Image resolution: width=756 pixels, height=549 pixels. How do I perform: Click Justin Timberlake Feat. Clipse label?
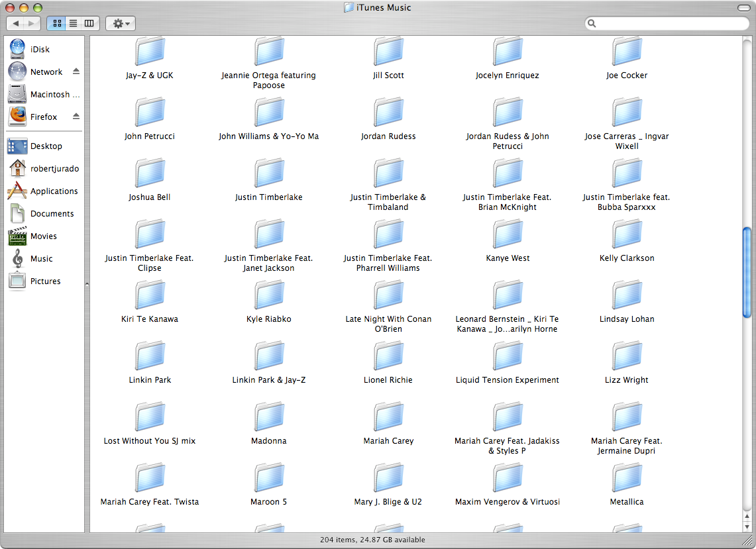(150, 263)
